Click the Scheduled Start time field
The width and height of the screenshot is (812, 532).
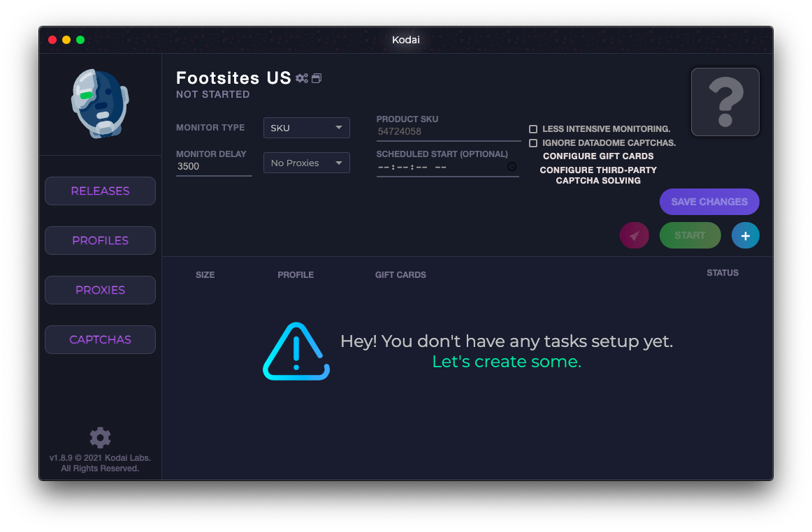click(447, 167)
